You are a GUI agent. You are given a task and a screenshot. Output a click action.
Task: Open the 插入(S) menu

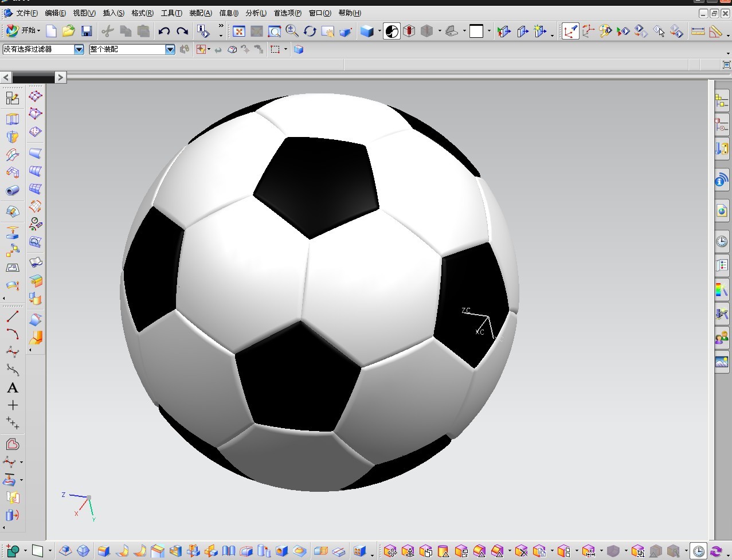pyautogui.click(x=113, y=13)
